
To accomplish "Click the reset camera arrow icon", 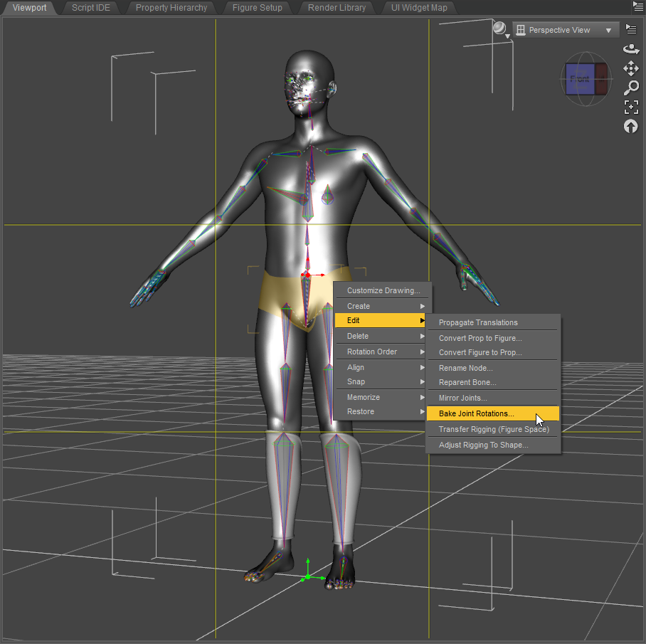I will (x=631, y=126).
